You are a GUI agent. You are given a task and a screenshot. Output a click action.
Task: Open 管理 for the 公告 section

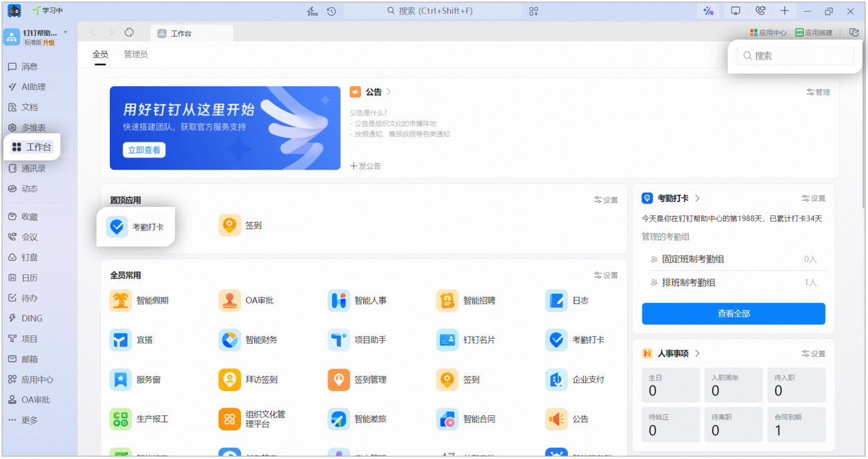pyautogui.click(x=818, y=92)
